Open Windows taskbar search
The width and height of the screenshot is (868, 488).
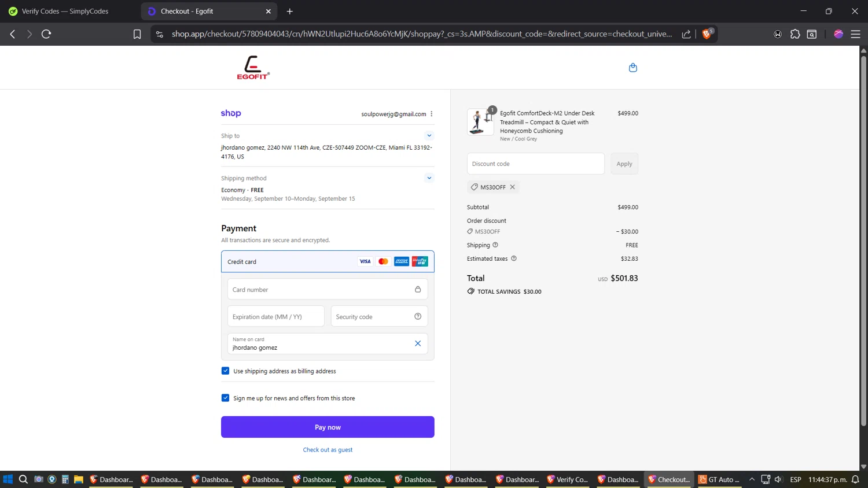click(23, 479)
